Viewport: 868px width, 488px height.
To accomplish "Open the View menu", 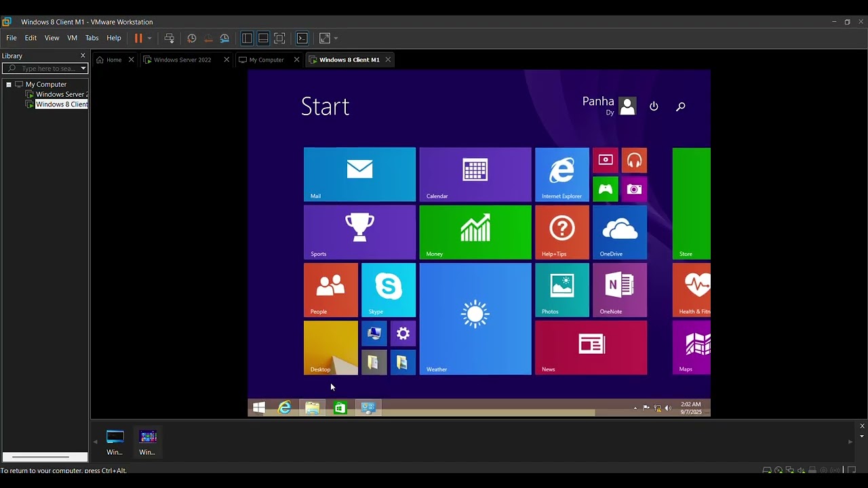I will click(x=52, y=38).
